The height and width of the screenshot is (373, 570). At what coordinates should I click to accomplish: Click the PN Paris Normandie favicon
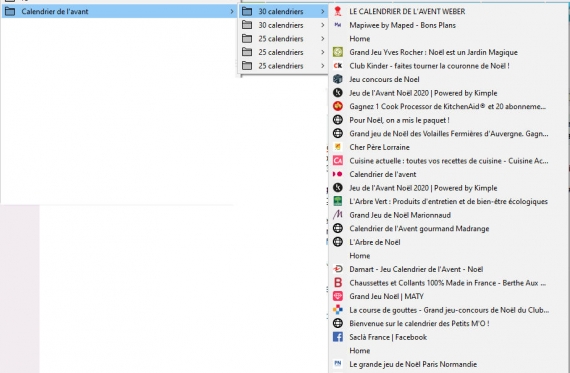tap(338, 364)
